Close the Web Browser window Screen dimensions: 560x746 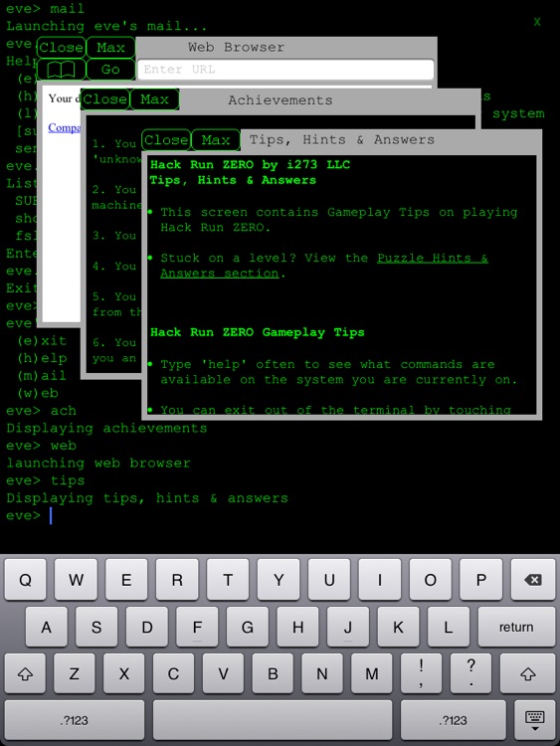tap(62, 48)
